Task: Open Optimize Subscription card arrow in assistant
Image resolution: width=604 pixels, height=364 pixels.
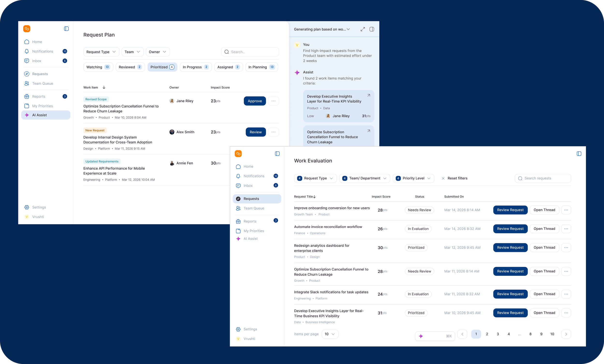Action: point(369,131)
